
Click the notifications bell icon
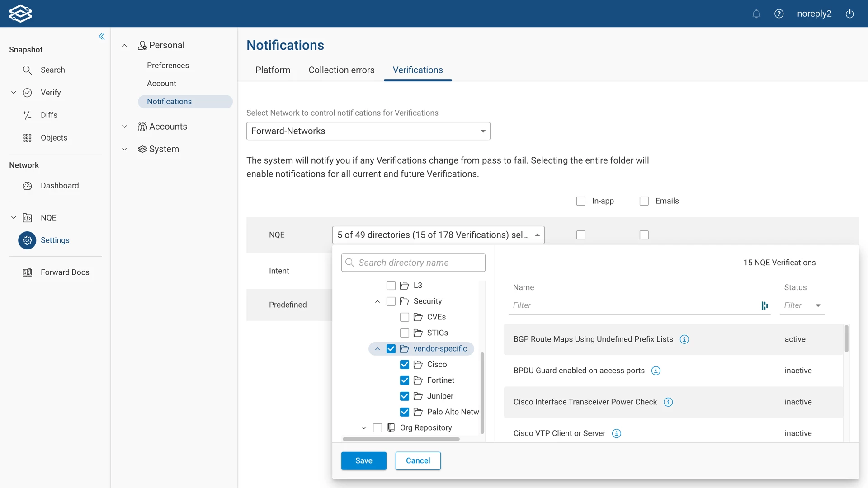756,14
